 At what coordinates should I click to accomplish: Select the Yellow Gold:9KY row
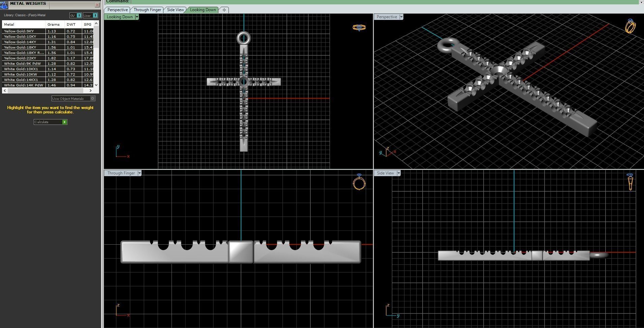48,31
